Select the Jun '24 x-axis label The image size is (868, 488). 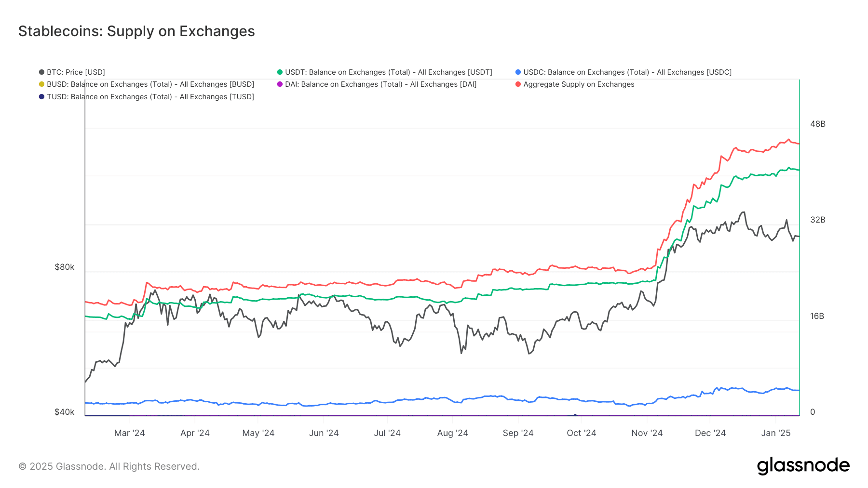[x=324, y=433]
